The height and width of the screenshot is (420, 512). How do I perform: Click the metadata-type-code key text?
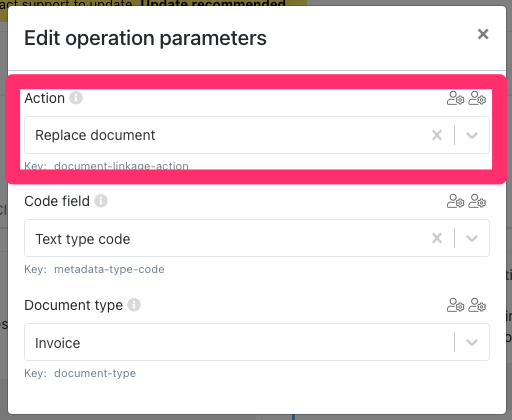(109, 269)
